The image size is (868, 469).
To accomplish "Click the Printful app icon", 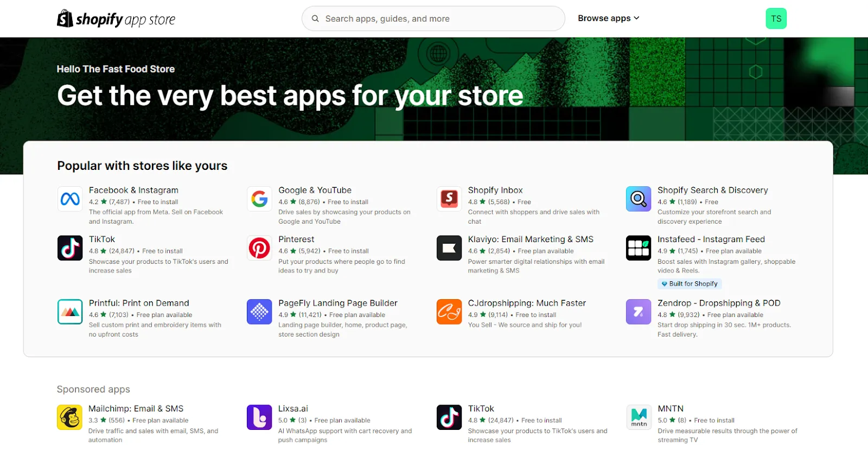I will click(70, 312).
